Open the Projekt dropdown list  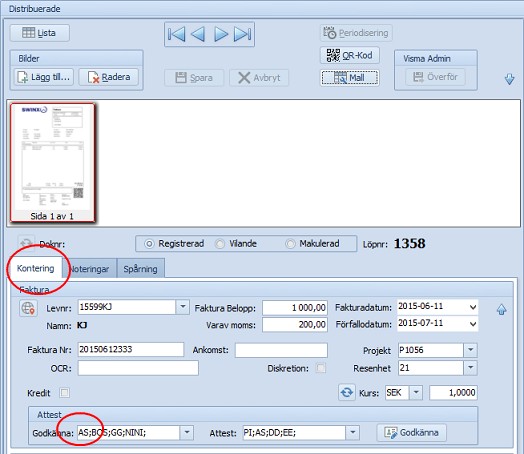click(x=471, y=350)
